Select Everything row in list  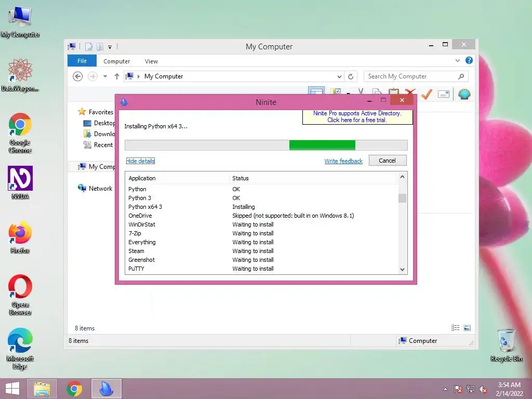pos(262,242)
